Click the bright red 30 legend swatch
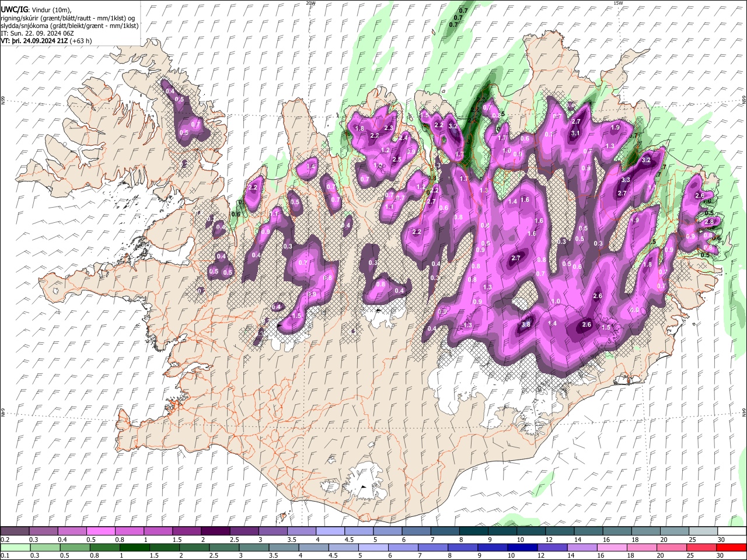This screenshot has width=747, height=560. tap(731, 548)
